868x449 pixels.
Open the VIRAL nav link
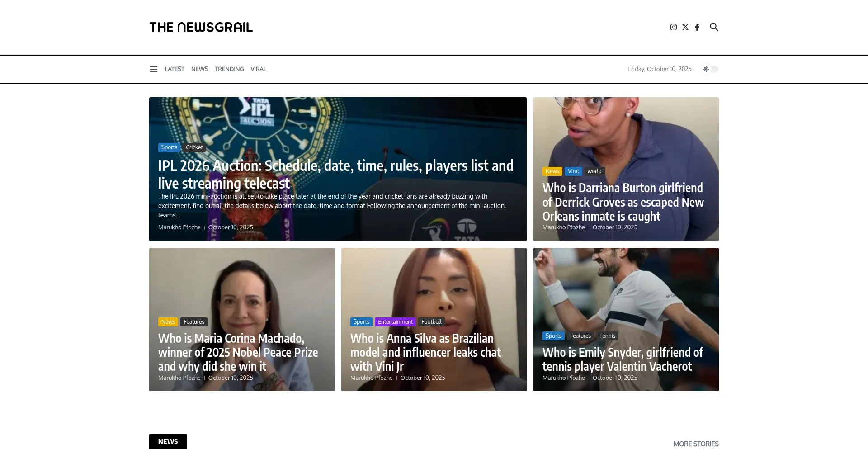click(x=259, y=69)
